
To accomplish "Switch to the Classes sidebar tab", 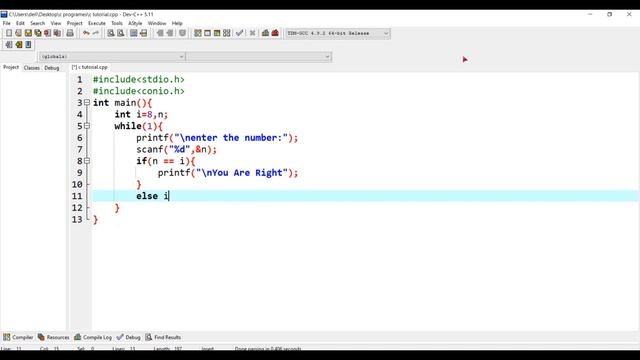I will coord(31,68).
